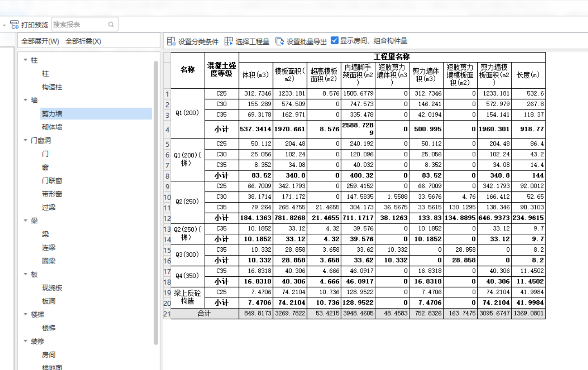Click the Q4(350) name cell
588x370 pixels.
point(188,276)
